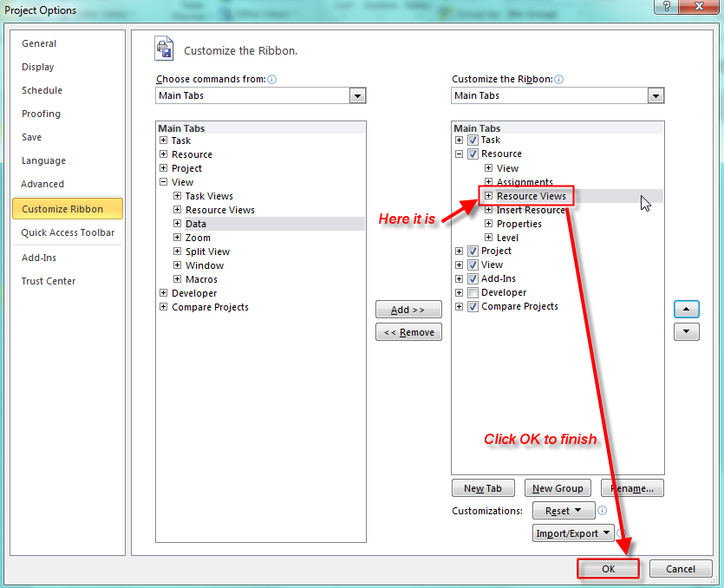Image resolution: width=724 pixels, height=588 pixels.
Task: Open the Import/Export dropdown button
Action: 574,533
